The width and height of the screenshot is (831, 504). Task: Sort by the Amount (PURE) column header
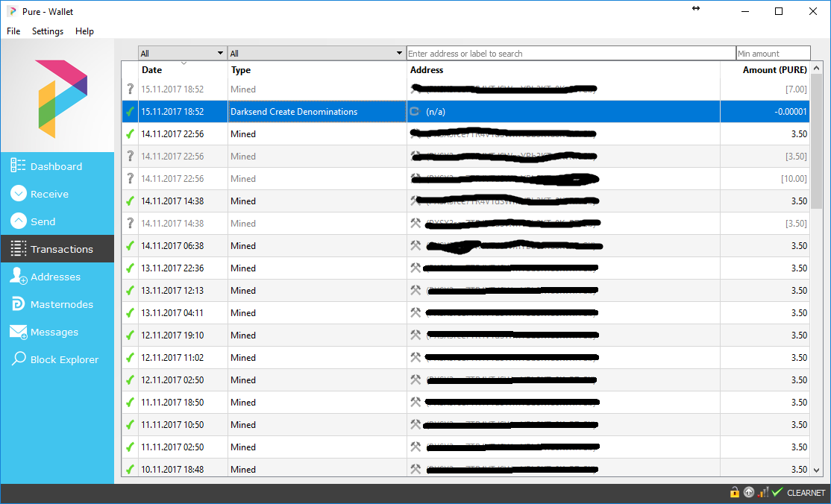pos(765,70)
